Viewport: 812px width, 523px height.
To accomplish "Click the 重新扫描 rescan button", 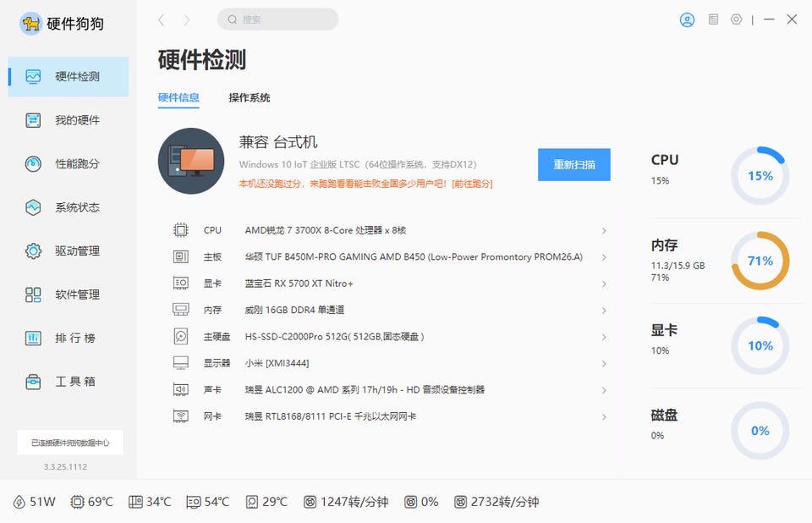I will click(573, 165).
